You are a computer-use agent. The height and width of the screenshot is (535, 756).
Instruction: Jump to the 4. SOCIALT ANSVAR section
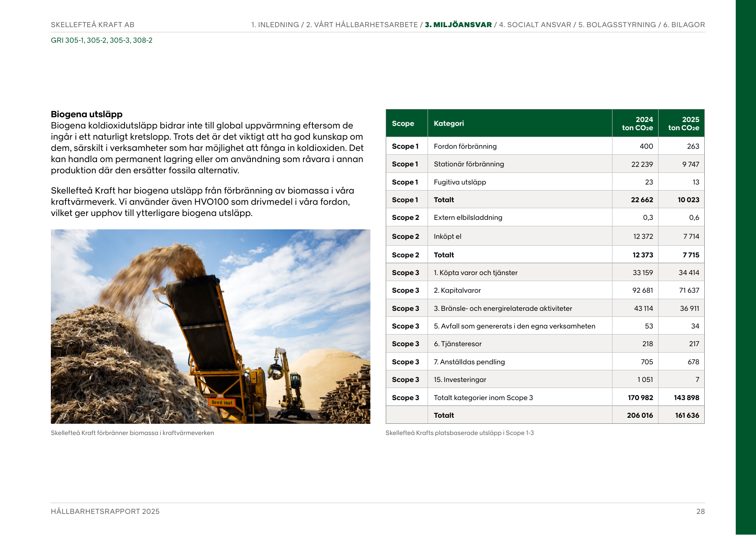tap(535, 25)
